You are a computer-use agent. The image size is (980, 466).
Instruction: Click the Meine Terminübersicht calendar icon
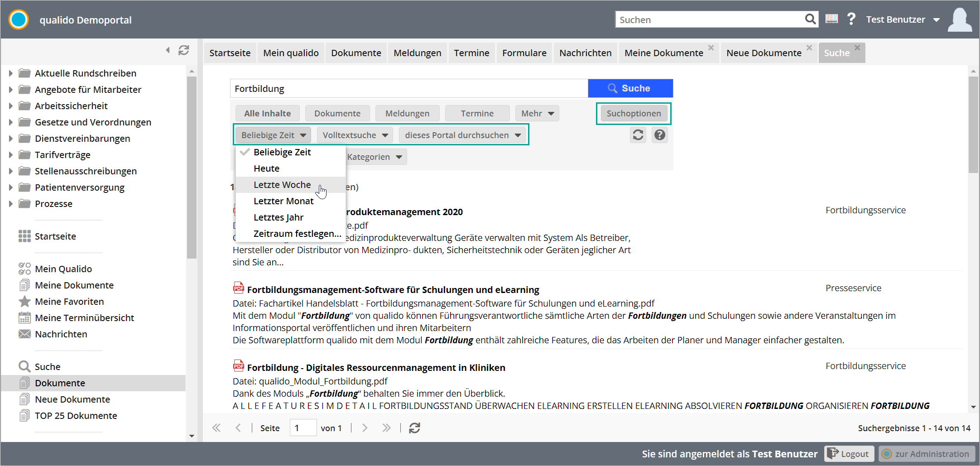24,318
